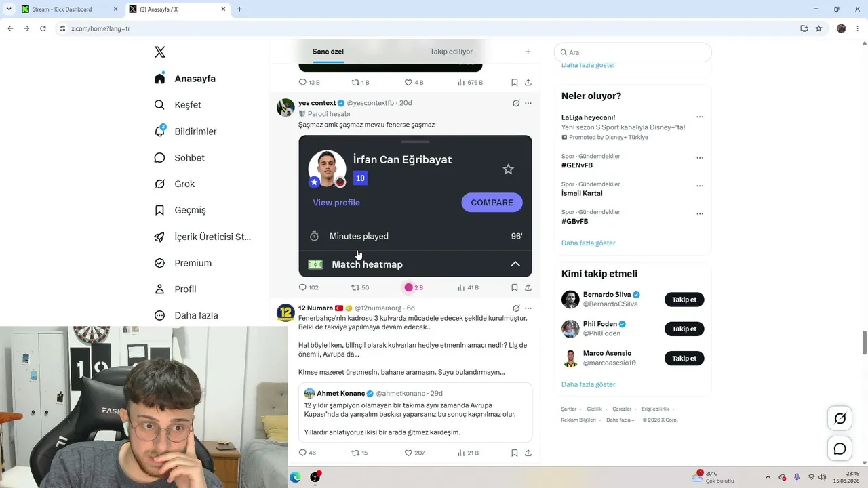Share the yes context post
This screenshot has width=868, height=488.
coord(528,287)
